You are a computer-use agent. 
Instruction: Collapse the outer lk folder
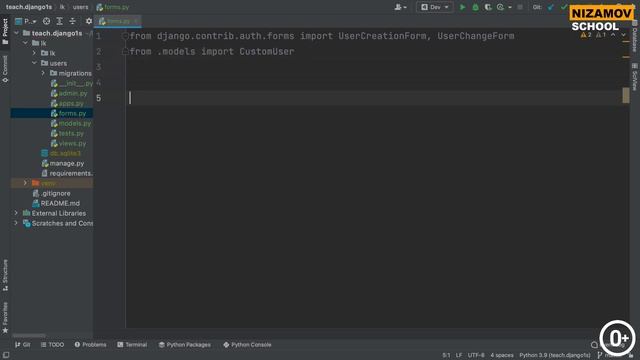[x=25, y=43]
